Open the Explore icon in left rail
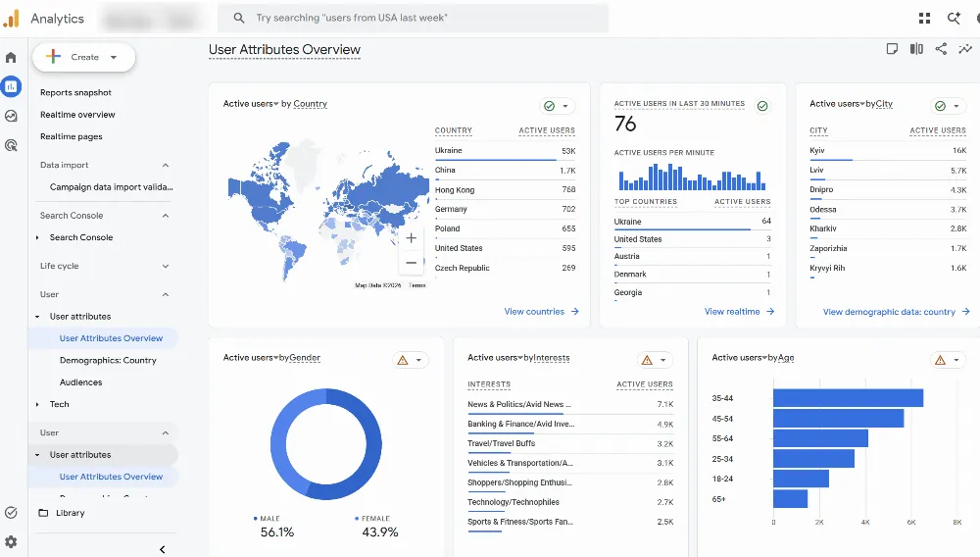 tap(11, 116)
